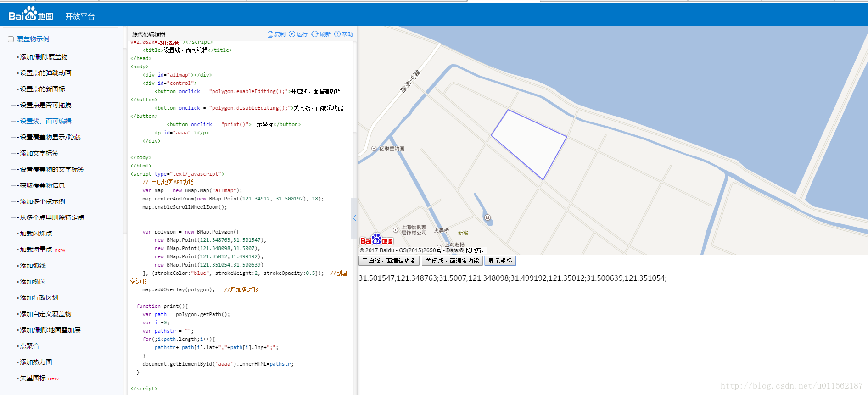Screen dimensions: 868x395
Task: Click the function print() code line
Action: click(x=162, y=306)
